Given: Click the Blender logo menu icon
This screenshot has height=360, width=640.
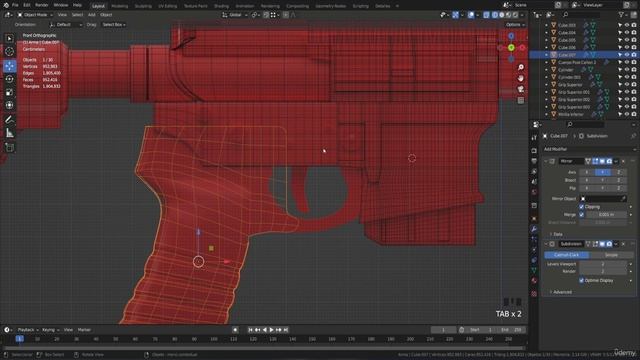Looking at the screenshot, I should 6,5.
